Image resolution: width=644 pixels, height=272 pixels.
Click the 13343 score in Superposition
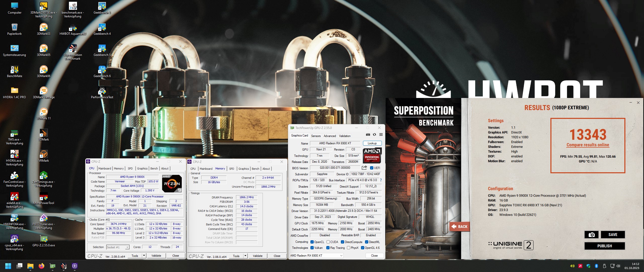coord(588,135)
